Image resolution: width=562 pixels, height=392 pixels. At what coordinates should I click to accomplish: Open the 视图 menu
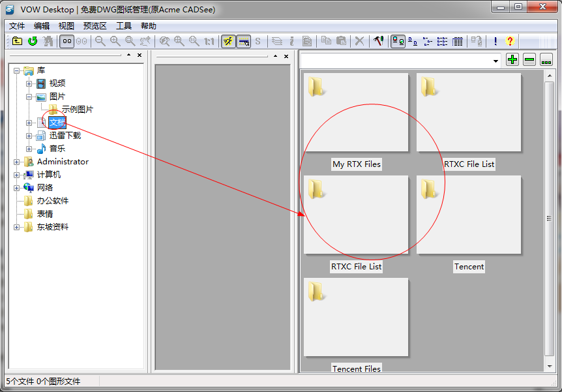[67, 26]
